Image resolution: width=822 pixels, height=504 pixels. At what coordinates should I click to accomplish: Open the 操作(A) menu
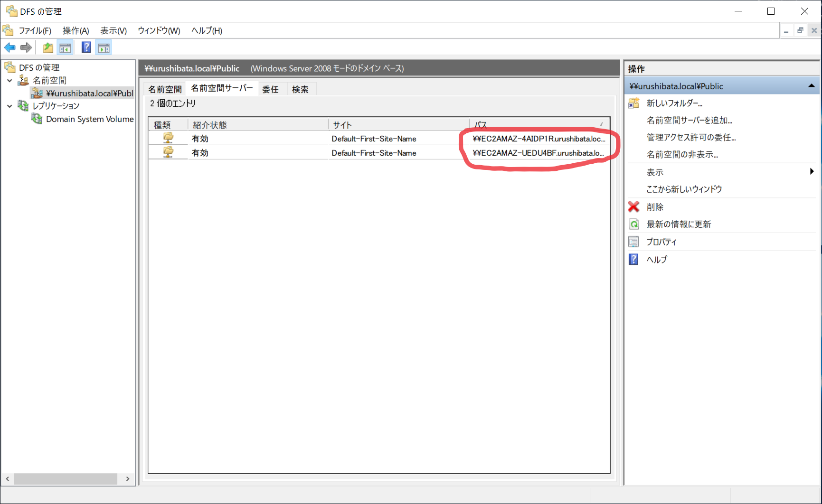pos(76,31)
